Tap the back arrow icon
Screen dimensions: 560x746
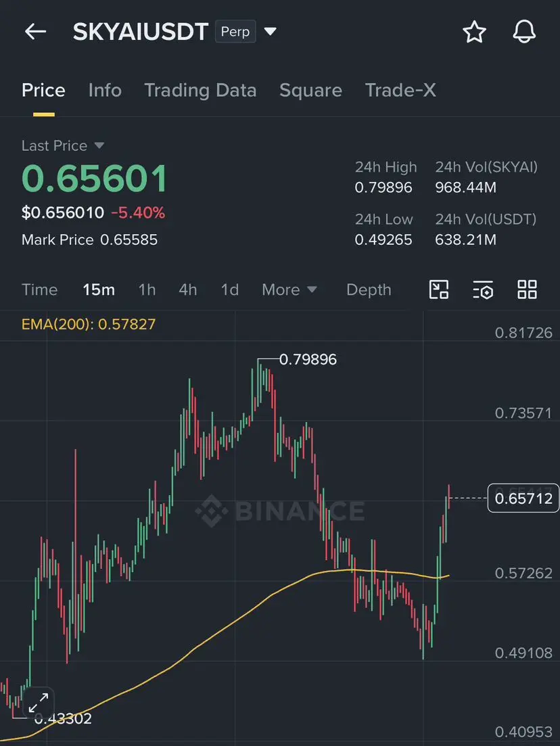click(35, 32)
